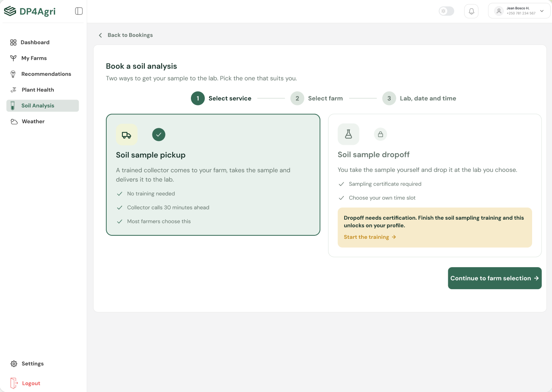Click 'No training needed' text
This screenshot has height=392, width=552.
tap(151, 194)
